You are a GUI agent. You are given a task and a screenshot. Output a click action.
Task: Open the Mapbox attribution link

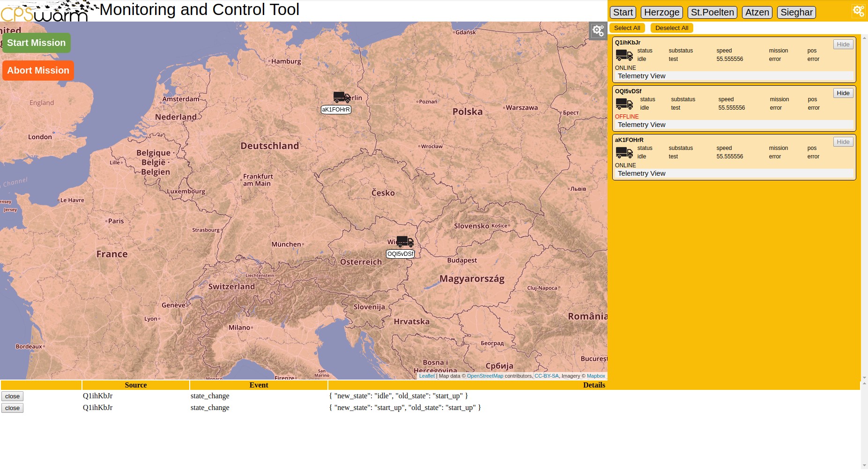(x=596, y=376)
